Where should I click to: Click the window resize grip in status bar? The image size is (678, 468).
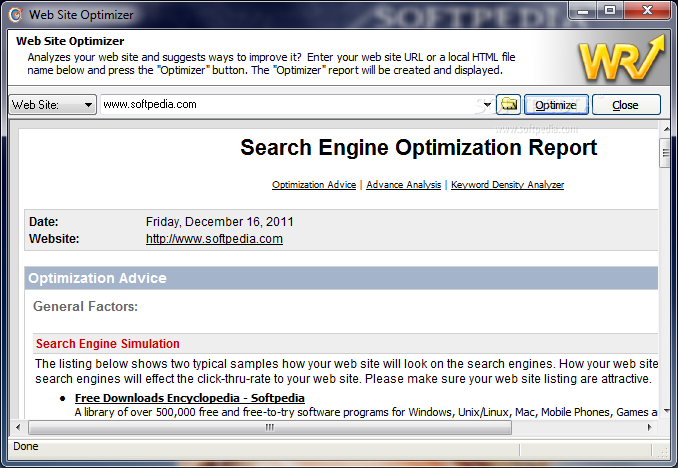pos(664,452)
